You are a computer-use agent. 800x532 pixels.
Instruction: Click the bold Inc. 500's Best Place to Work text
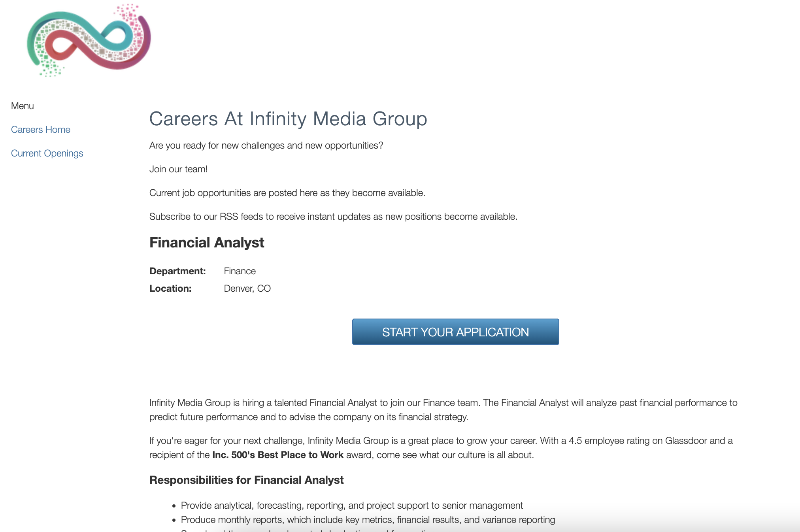click(x=278, y=455)
